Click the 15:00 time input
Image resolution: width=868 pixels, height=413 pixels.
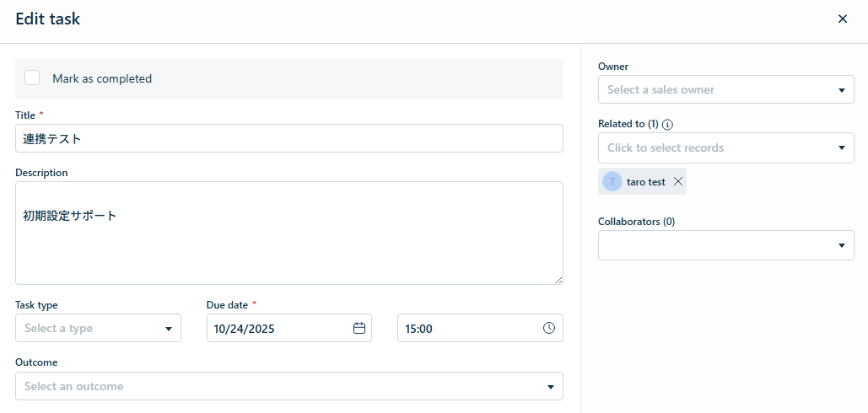[468, 329]
